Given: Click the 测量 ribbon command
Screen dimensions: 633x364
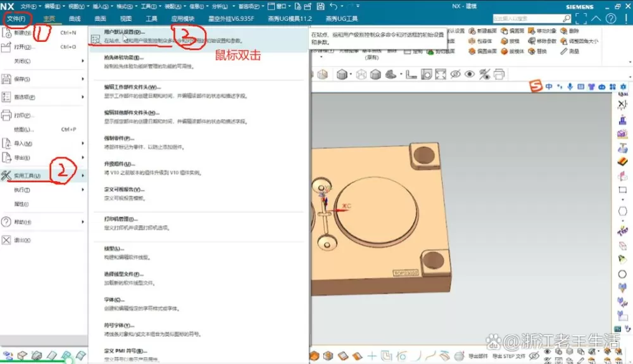Looking at the screenshot, I should [570, 51].
